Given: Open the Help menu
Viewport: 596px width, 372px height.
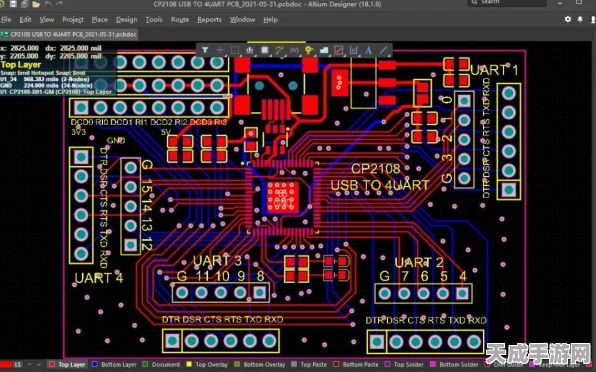Looking at the screenshot, I should click(x=270, y=19).
